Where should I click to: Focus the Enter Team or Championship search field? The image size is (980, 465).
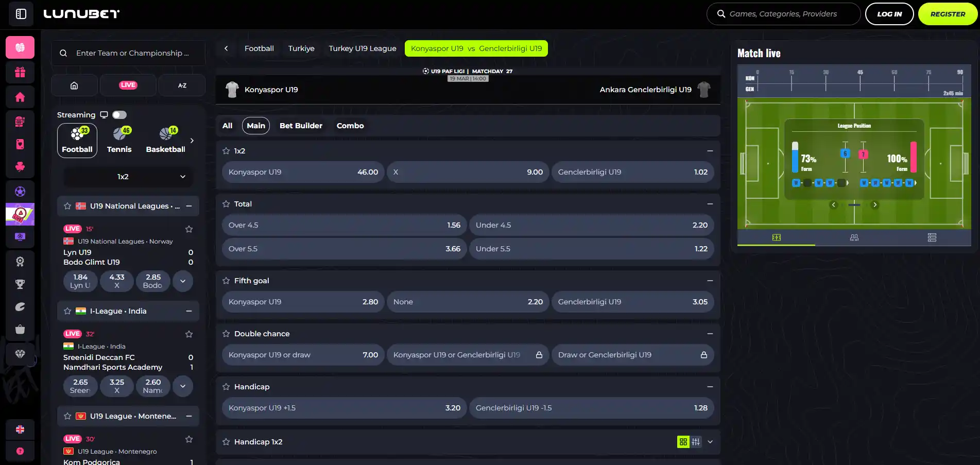tap(128, 53)
